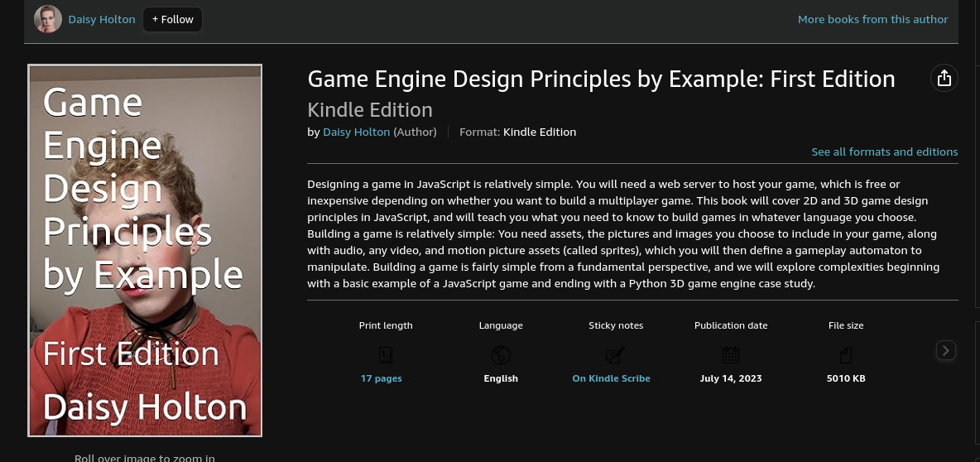Click the language globe icon
Screen dimensions: 980x462
501,355
